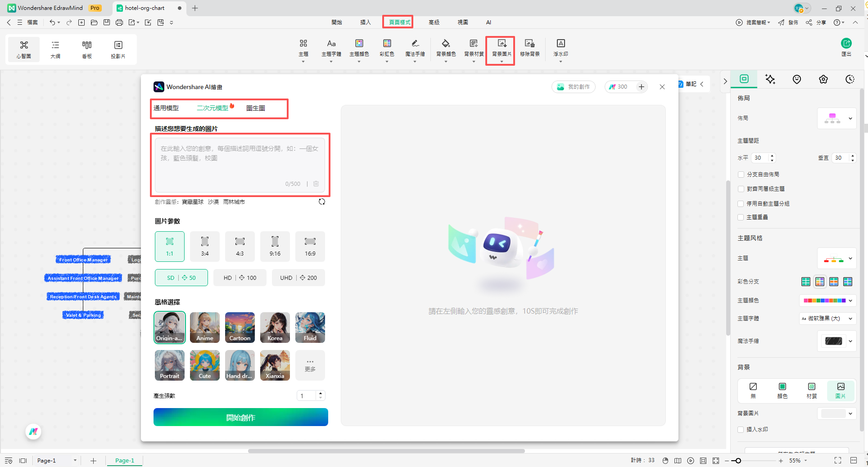Expand the theme font (主題字體) dropdown
The width and height of the screenshot is (868, 467).
pyautogui.click(x=827, y=319)
